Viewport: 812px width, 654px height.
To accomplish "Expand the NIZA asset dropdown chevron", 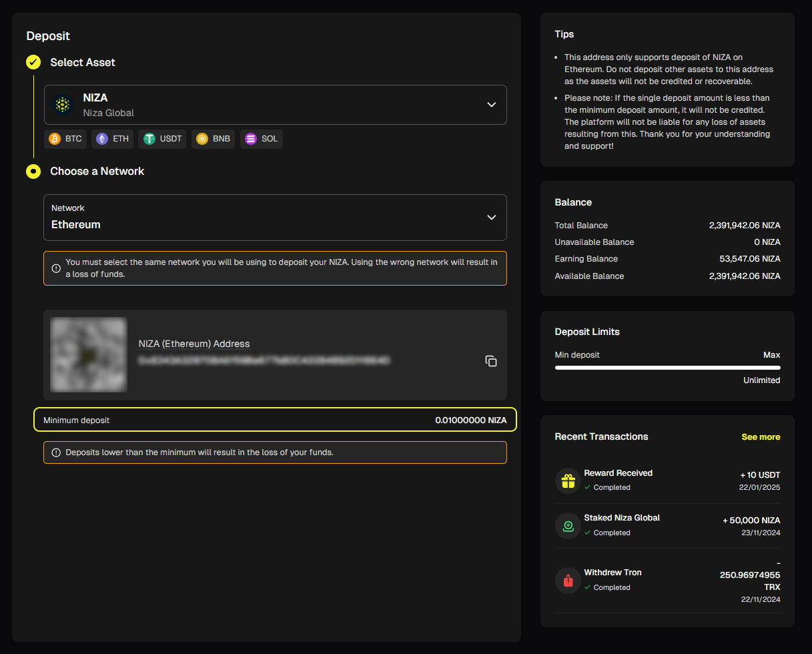I will click(492, 105).
